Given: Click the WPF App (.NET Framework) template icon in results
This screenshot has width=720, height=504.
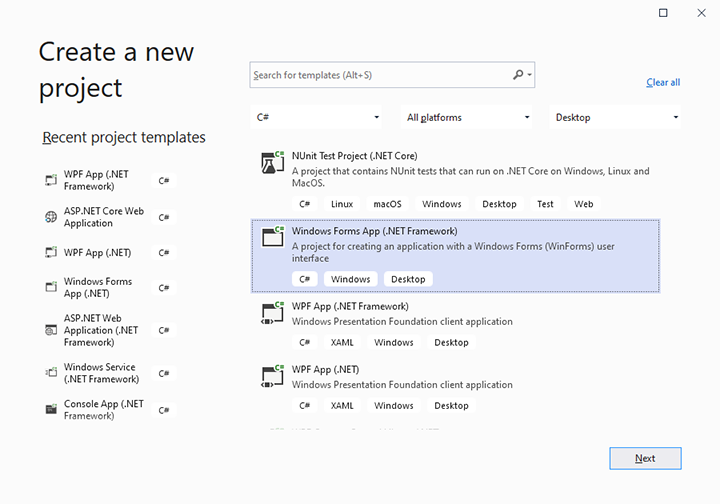Looking at the screenshot, I should 273,313.
